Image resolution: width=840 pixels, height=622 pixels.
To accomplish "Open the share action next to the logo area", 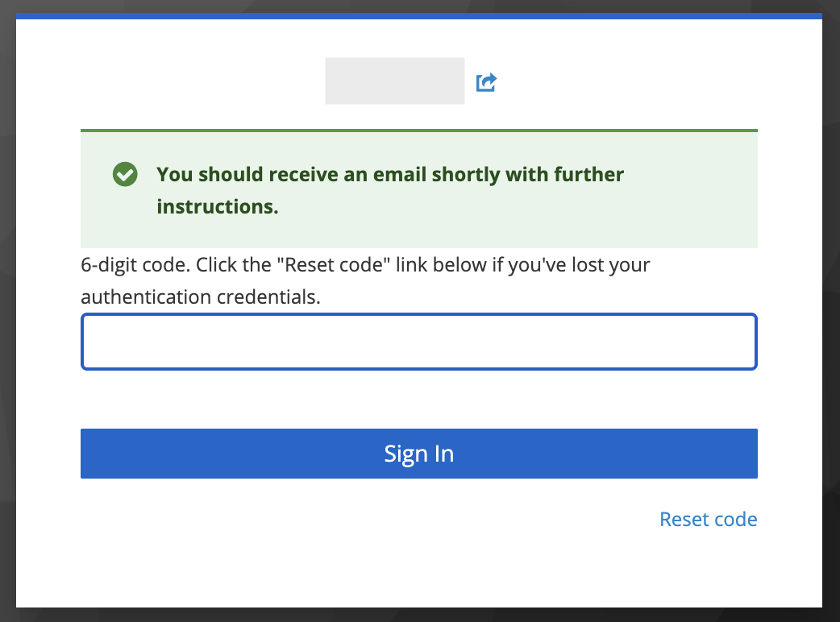I will 486,81.
